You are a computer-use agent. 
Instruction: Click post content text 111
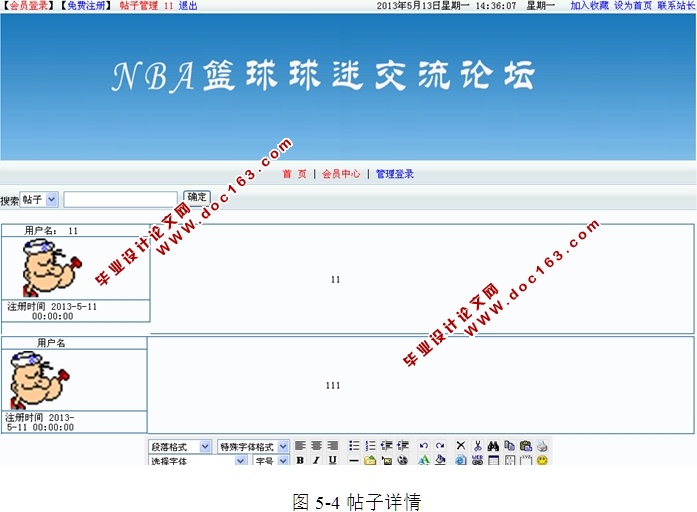coord(333,385)
